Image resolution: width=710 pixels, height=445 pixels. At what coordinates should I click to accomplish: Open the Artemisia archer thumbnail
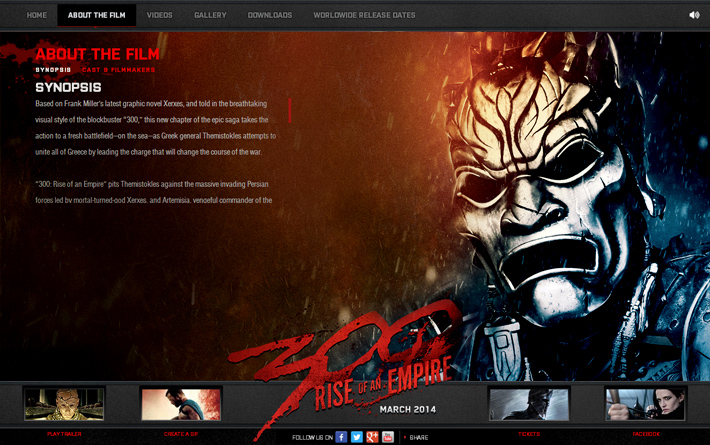pyautogui.click(x=646, y=404)
